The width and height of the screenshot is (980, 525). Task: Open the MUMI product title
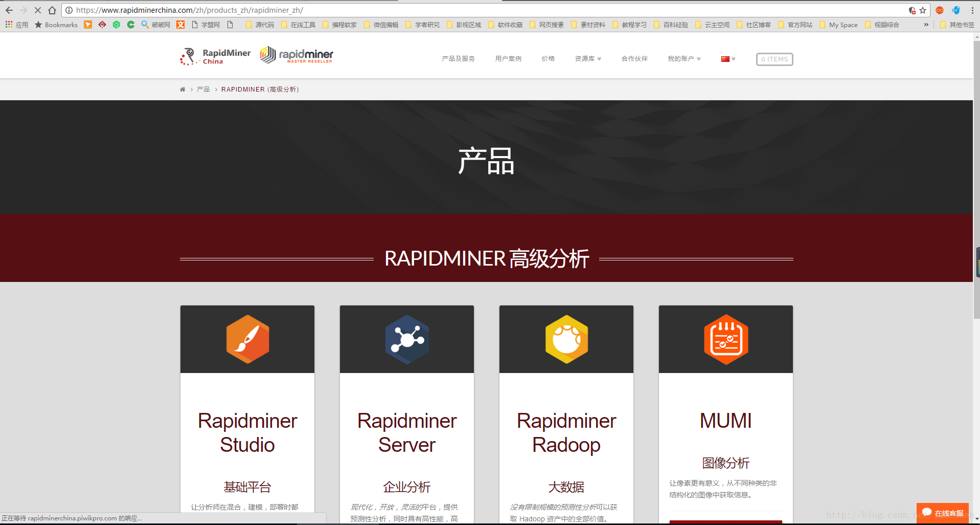(x=726, y=421)
